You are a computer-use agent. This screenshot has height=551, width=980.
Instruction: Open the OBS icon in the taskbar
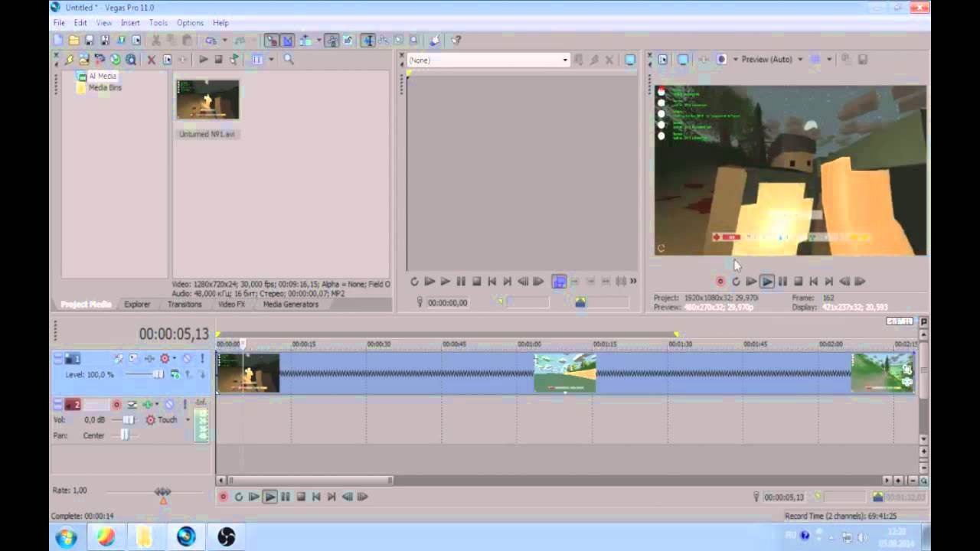point(226,537)
